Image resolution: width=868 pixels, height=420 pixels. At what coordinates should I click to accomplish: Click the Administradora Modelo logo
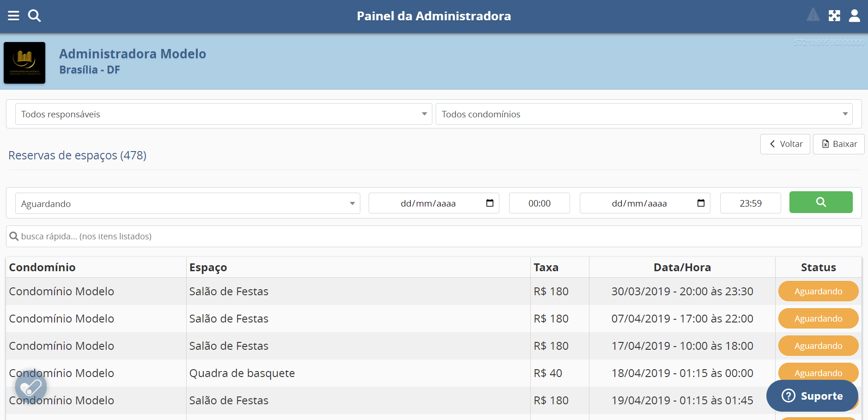click(x=24, y=63)
